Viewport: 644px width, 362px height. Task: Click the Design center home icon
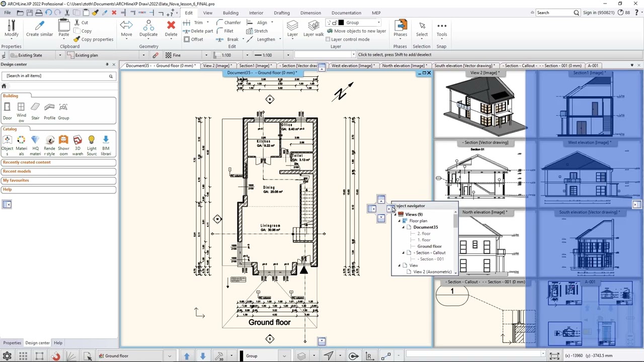coord(4,86)
